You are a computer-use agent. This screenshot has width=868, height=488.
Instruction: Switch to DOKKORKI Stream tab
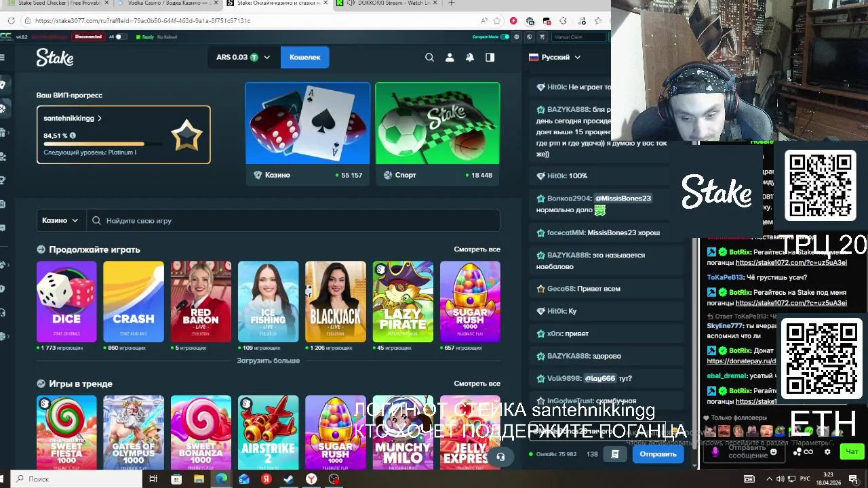coord(387,3)
